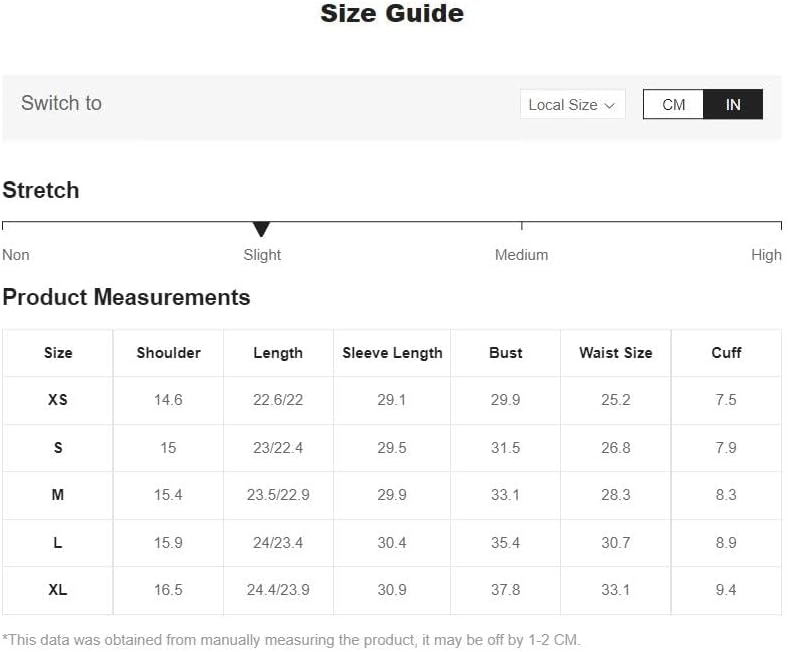Click the Bust column header
This screenshot has width=788, height=652.
pos(506,353)
